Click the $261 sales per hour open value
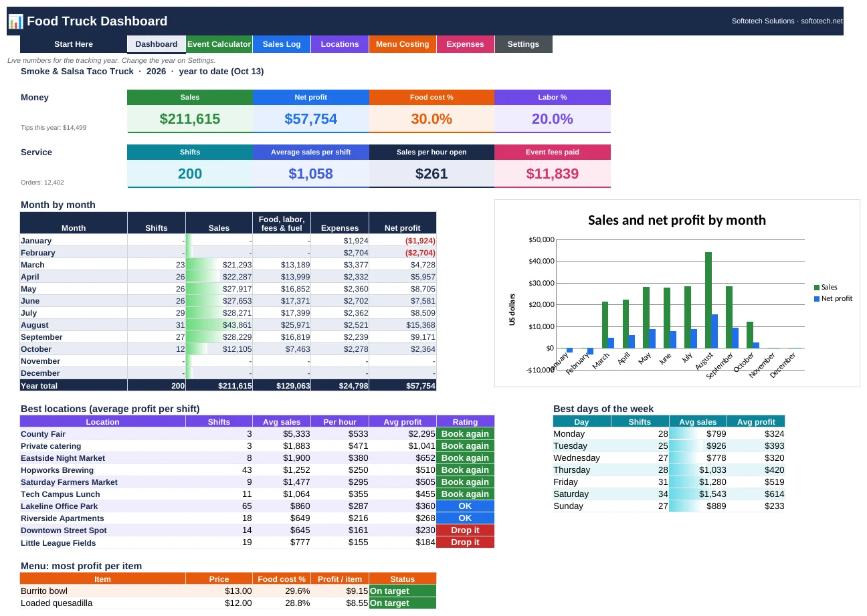The width and height of the screenshot is (867, 616). click(431, 174)
